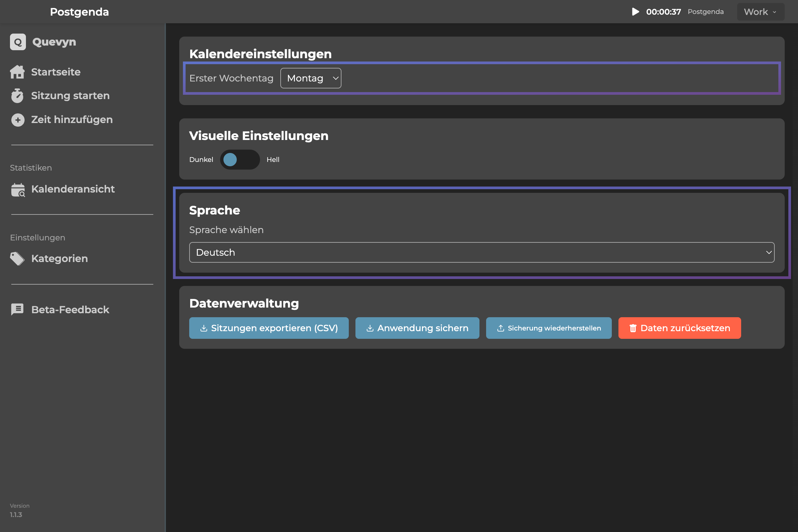Click the Visuelle Einstellungen heading

(259, 136)
